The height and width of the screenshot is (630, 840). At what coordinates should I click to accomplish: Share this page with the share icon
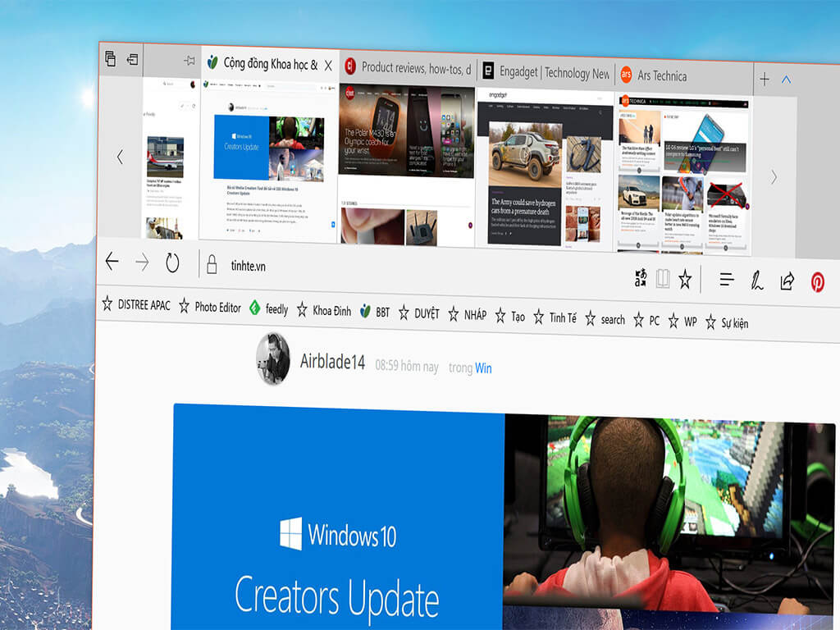(787, 281)
